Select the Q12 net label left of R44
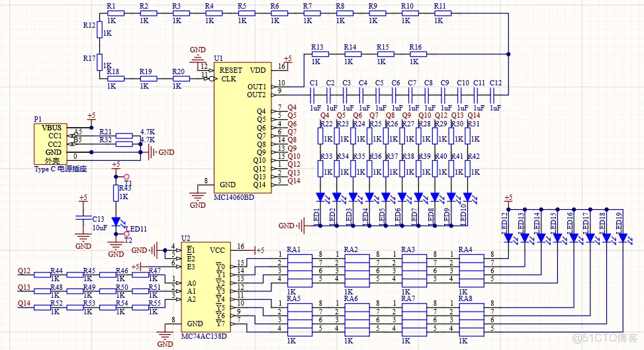The image size is (644, 350). click(24, 271)
